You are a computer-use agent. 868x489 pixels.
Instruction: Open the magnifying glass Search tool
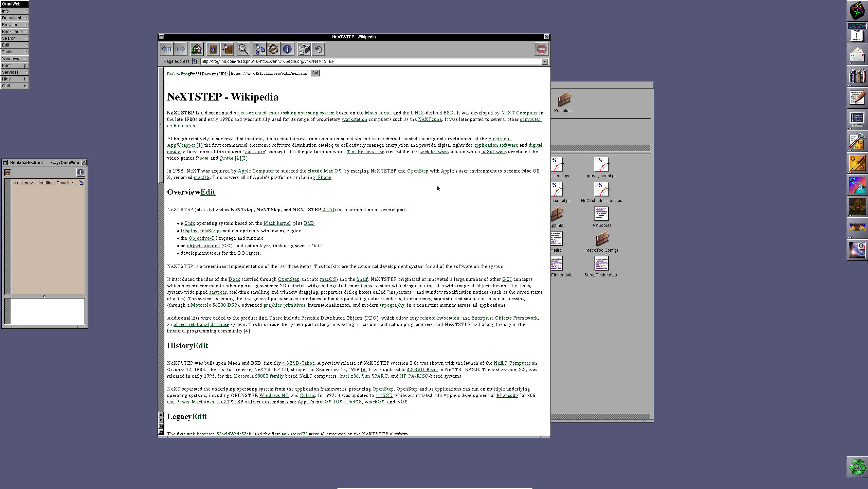[x=243, y=49]
